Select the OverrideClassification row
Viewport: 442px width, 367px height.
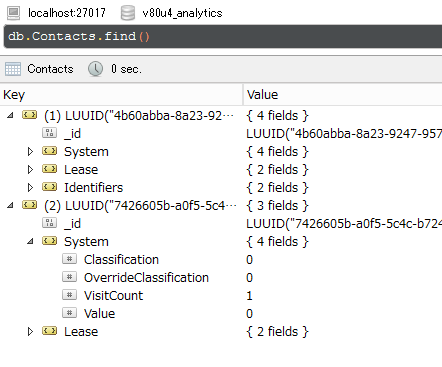221,278
